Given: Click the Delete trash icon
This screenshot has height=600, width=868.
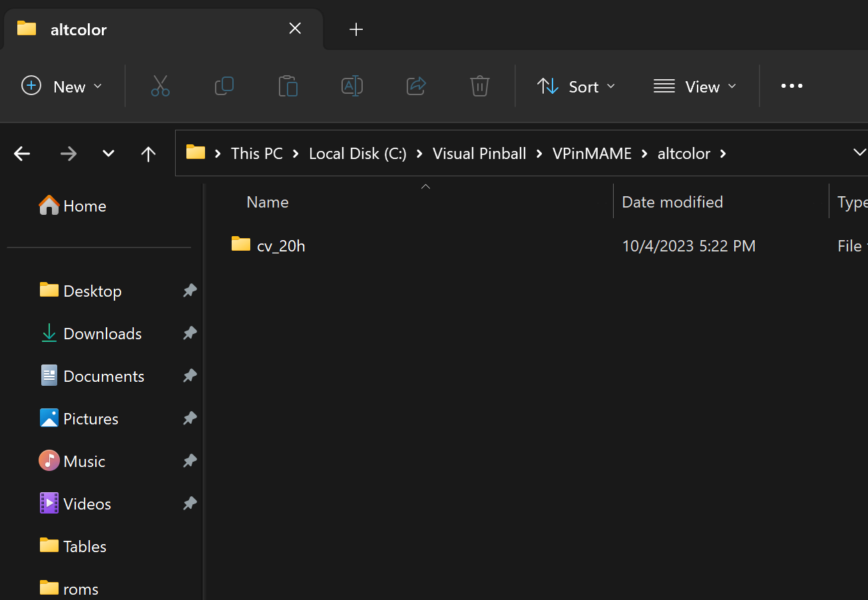Looking at the screenshot, I should coord(479,86).
